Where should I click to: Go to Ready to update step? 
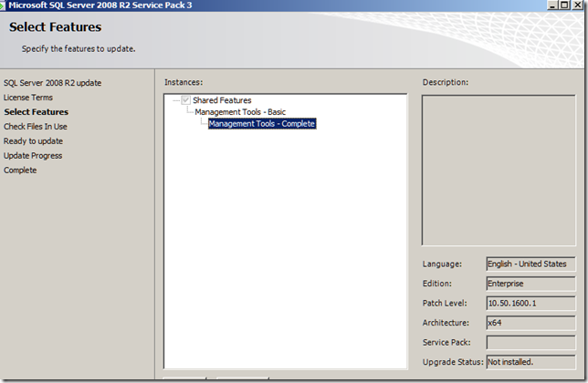click(x=33, y=141)
